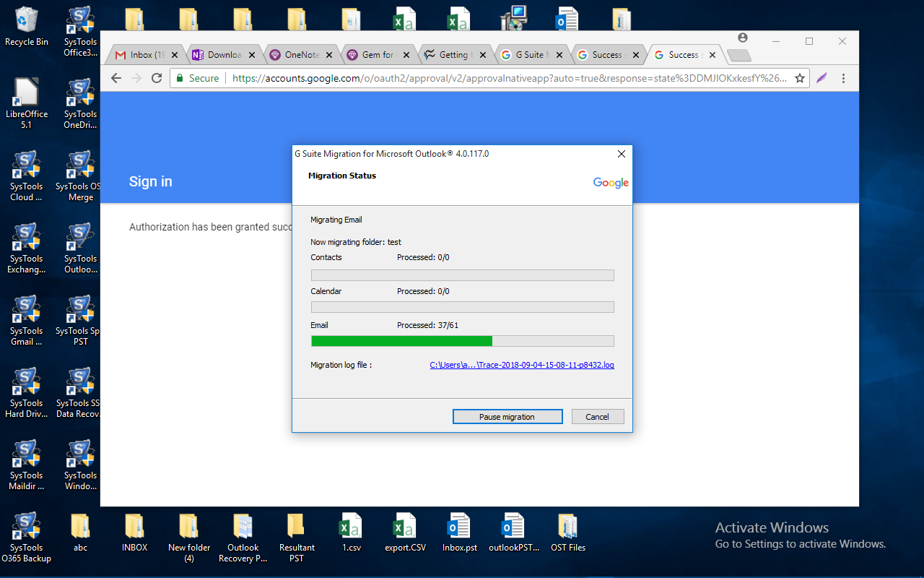924x578 pixels.
Task: Click the 'Sign in' heading in Chrome
Action: click(x=151, y=181)
